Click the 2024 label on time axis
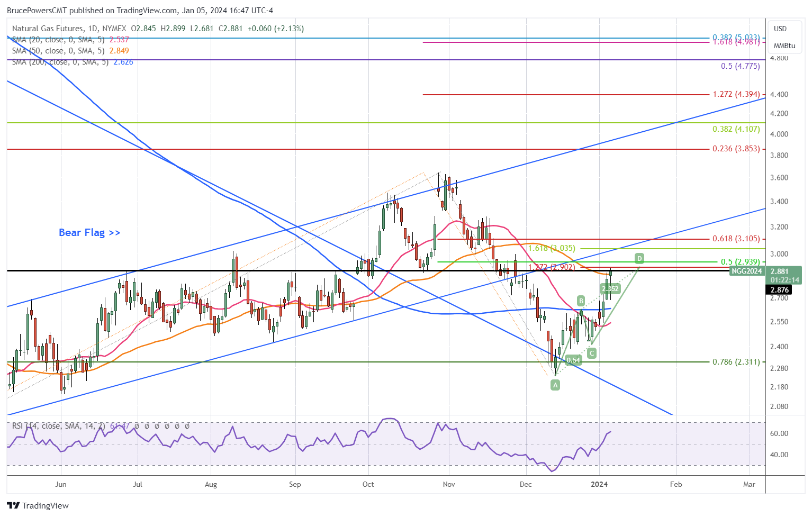 599,484
